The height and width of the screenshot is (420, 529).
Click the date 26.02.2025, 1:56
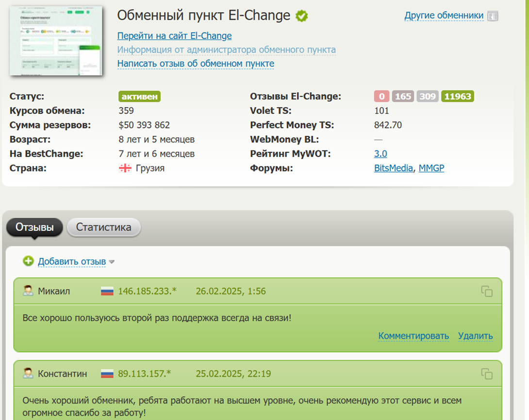click(231, 291)
